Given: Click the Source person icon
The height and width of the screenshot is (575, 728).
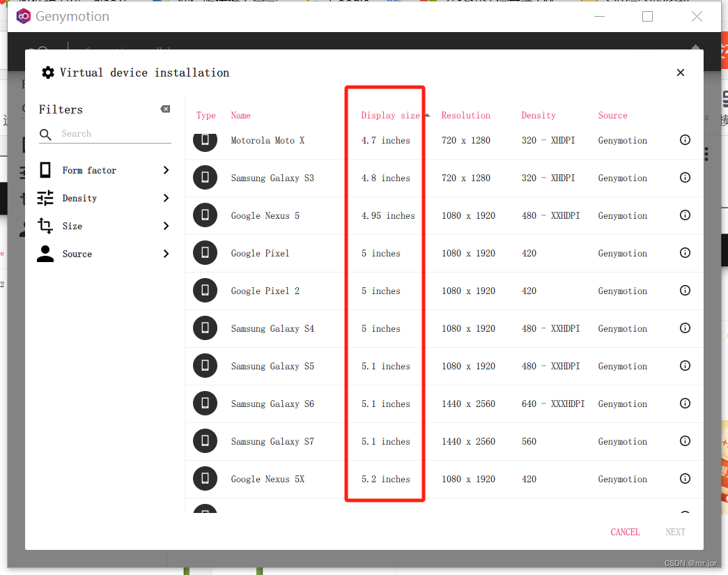Looking at the screenshot, I should 45,254.
